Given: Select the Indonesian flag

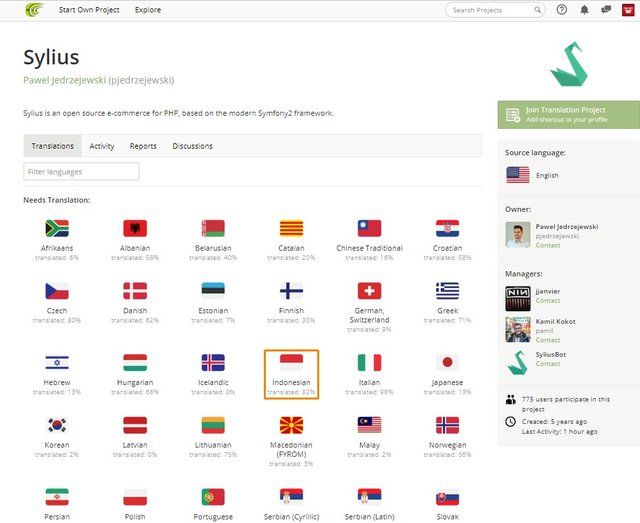Looking at the screenshot, I should click(x=291, y=363).
